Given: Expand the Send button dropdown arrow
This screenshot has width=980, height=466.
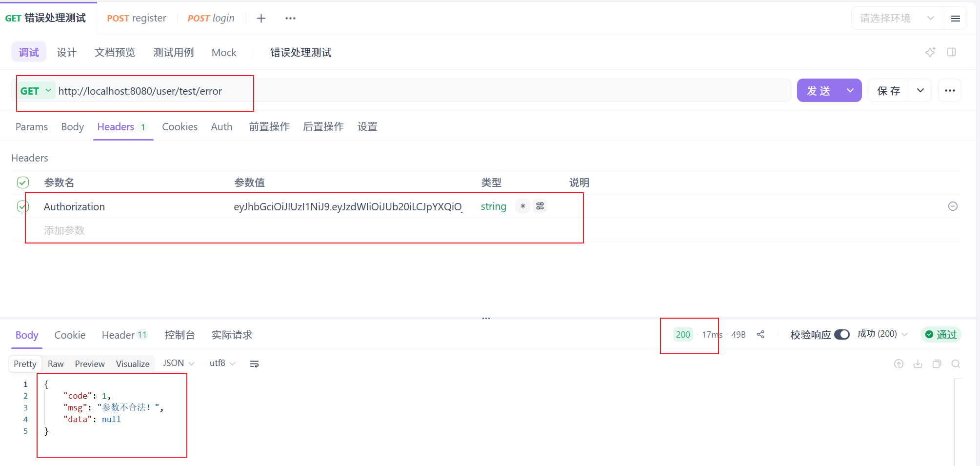Looking at the screenshot, I should click(850, 91).
